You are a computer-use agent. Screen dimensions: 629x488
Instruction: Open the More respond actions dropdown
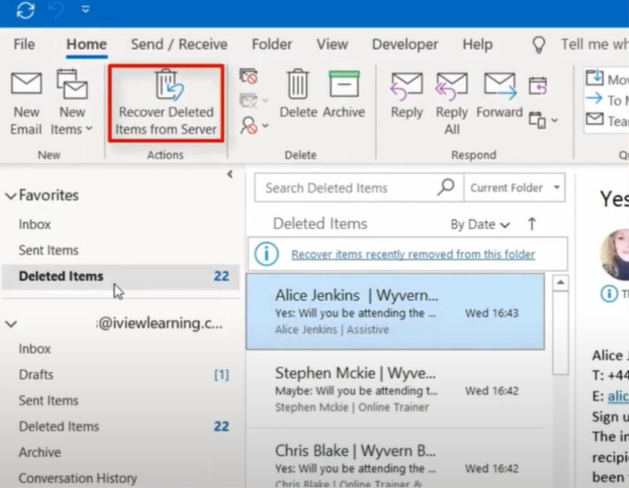pos(543,120)
